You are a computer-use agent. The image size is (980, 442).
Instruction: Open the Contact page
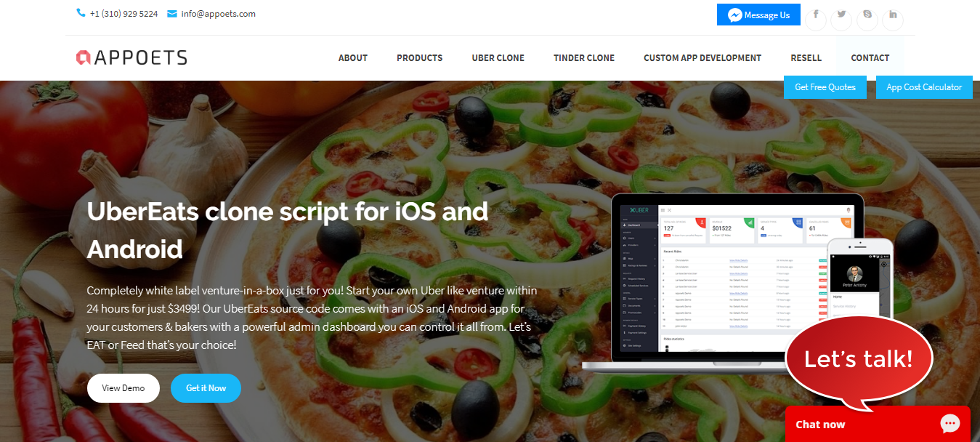pos(870,58)
